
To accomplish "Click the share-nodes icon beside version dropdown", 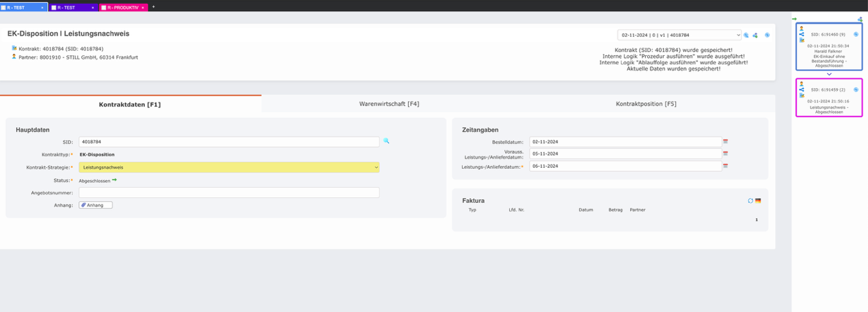I will 755,35.
